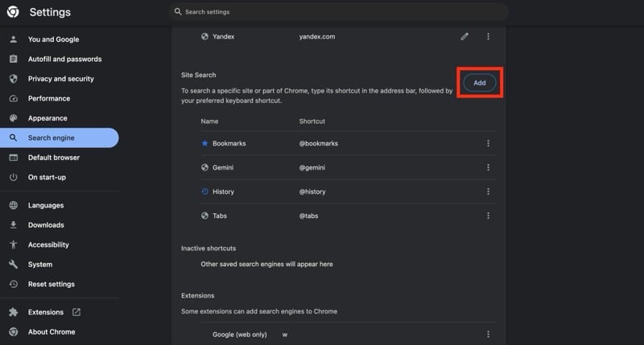The width and height of the screenshot is (644, 345).
Task: Click the Site Search heading
Action: pyautogui.click(x=198, y=75)
